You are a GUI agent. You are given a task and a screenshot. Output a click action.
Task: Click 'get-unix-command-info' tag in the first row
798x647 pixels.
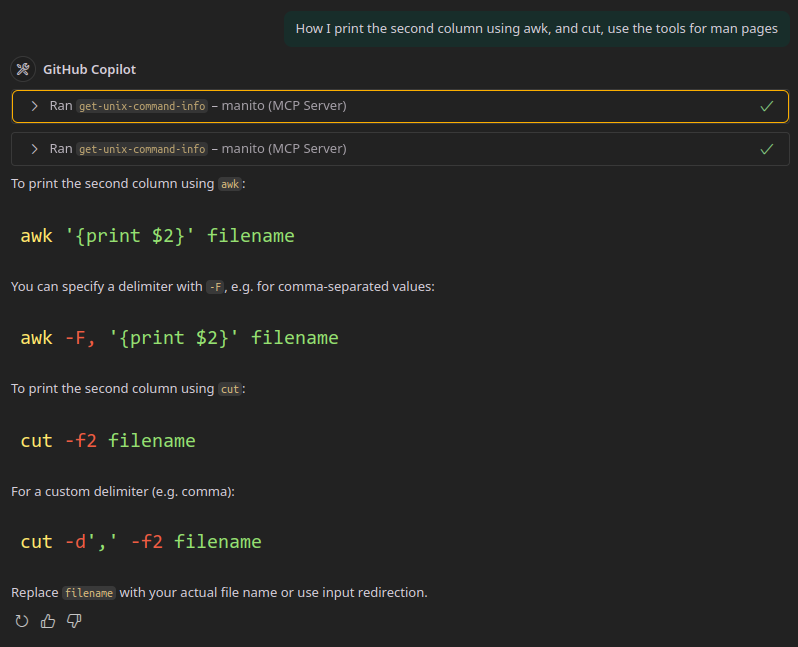pos(142,106)
